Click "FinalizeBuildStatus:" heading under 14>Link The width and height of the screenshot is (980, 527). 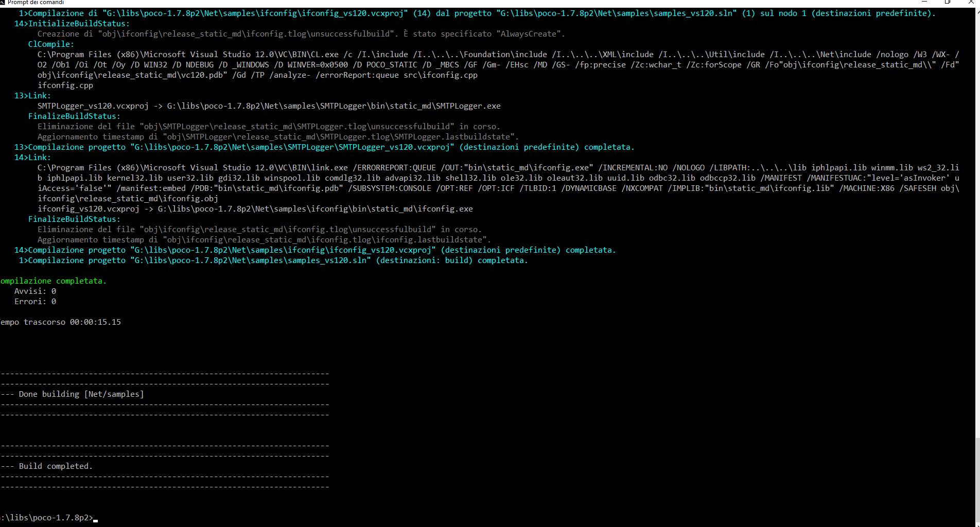[x=74, y=219]
